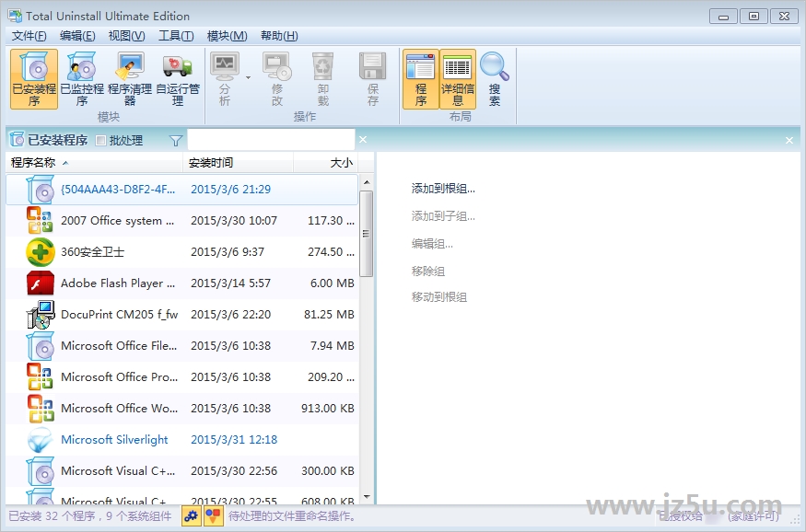Click the pending operations status icon

coord(213,515)
